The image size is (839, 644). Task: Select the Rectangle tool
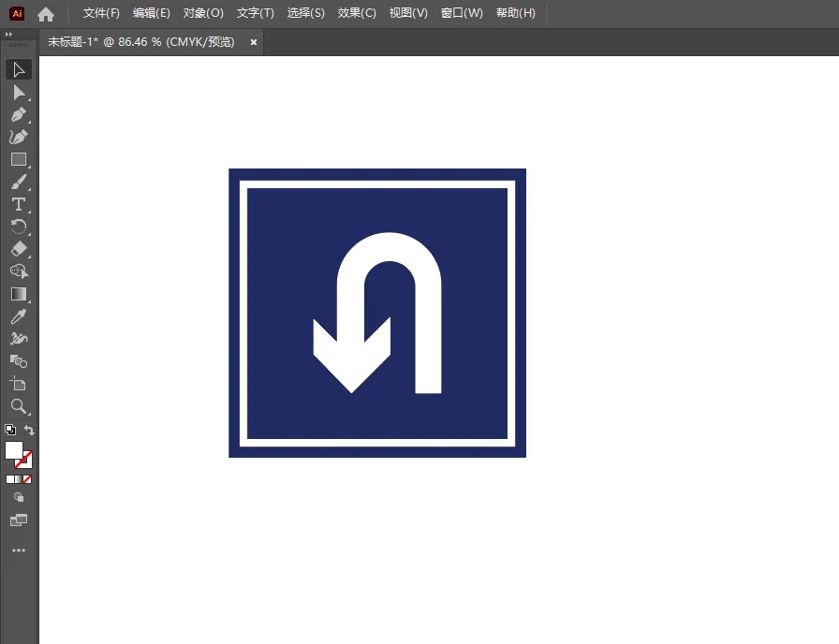pyautogui.click(x=19, y=160)
